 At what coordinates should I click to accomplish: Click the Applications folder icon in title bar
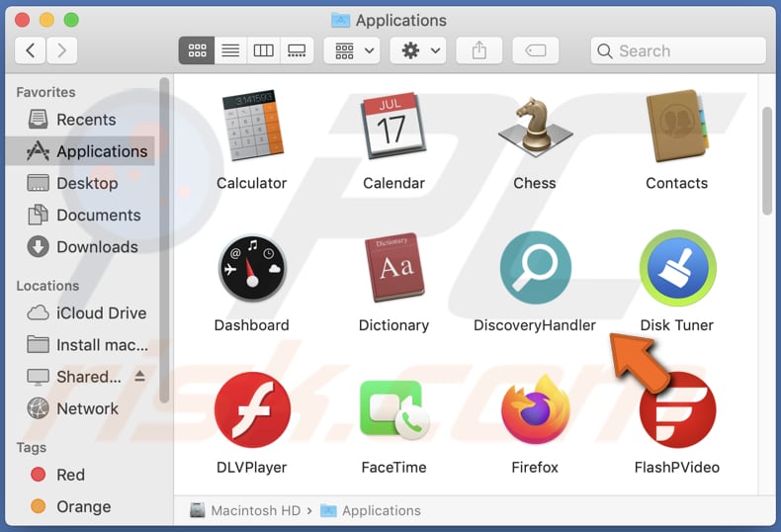click(341, 20)
